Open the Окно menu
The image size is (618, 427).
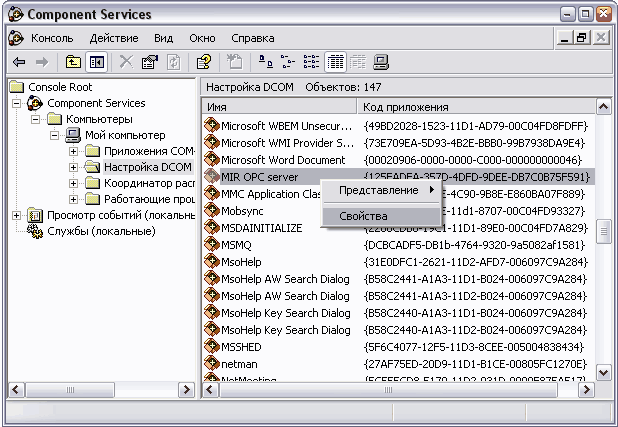tap(202, 38)
